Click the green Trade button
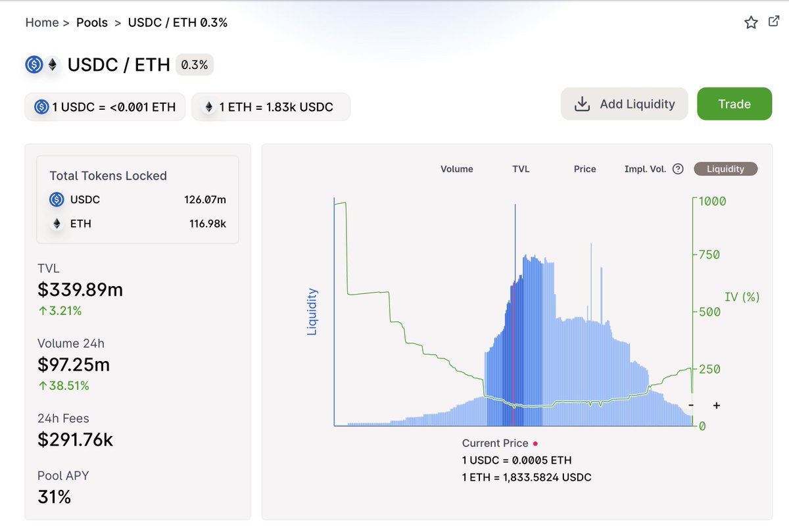 pyautogui.click(x=734, y=104)
